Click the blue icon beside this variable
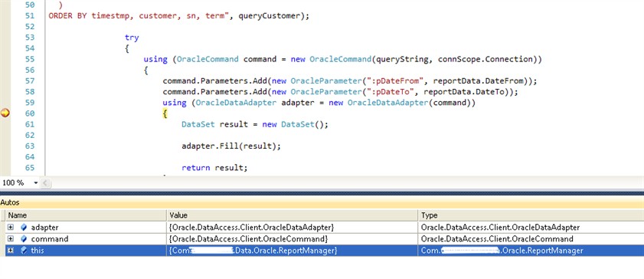Viewport: 644px width, 279px height. [x=24, y=250]
